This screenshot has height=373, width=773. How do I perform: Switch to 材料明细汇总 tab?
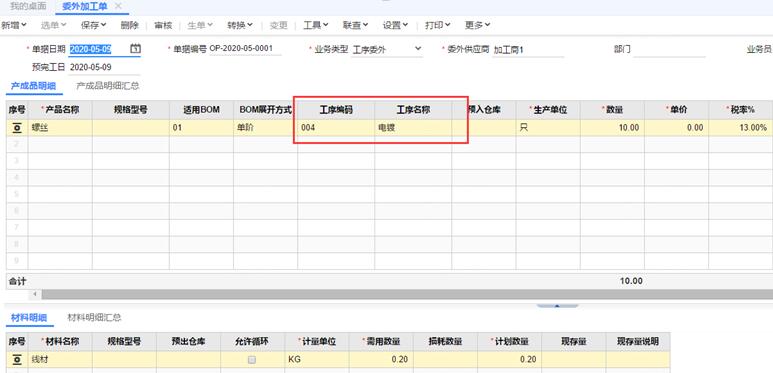(x=94, y=317)
